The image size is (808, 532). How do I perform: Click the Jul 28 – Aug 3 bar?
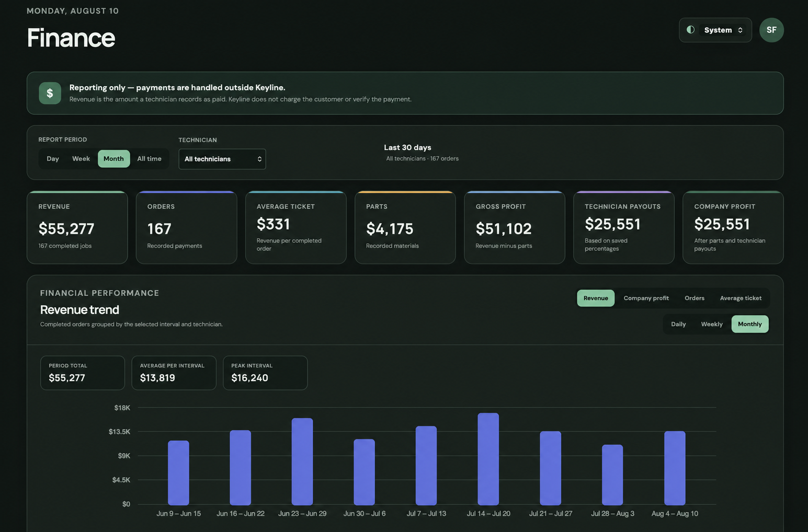pyautogui.click(x=612, y=475)
